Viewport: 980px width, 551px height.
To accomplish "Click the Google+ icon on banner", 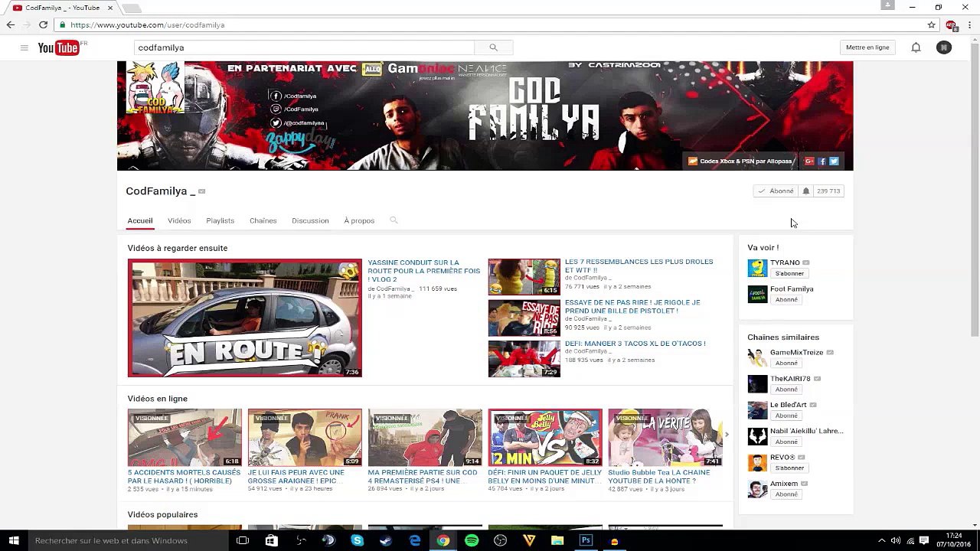I will [809, 161].
